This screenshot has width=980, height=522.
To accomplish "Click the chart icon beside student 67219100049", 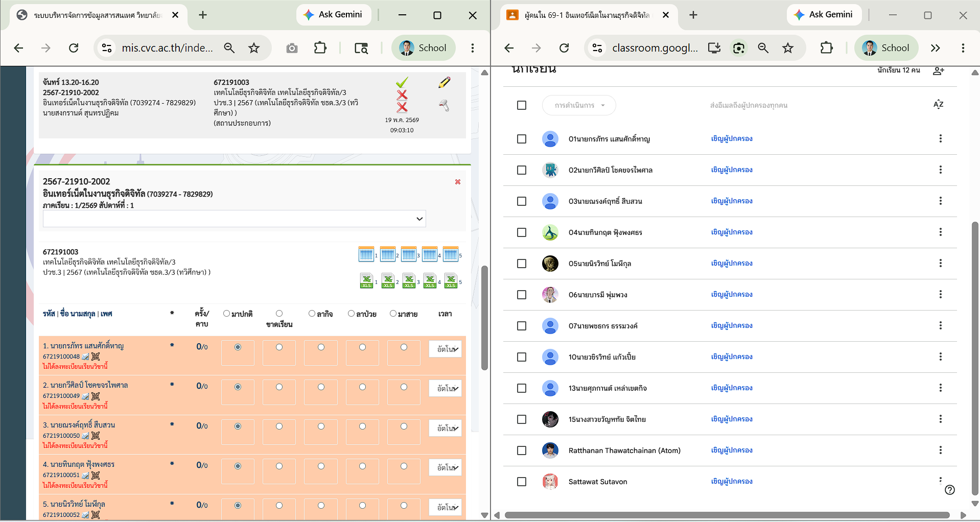I will coord(85,396).
